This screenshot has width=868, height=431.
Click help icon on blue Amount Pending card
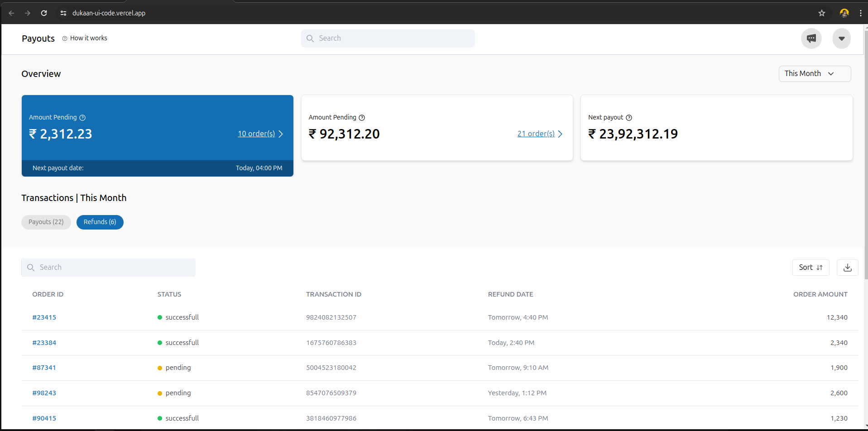[82, 118]
